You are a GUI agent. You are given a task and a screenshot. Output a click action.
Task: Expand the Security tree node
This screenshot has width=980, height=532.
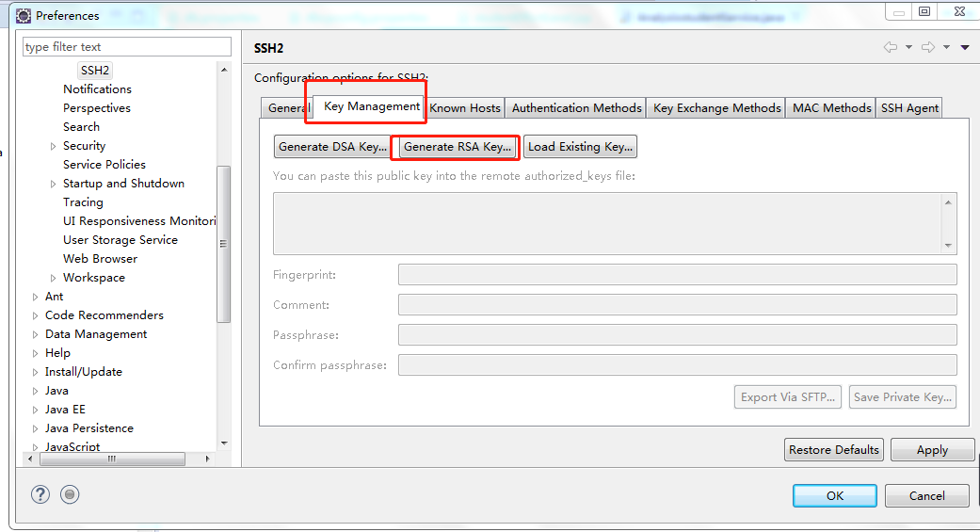click(x=53, y=146)
